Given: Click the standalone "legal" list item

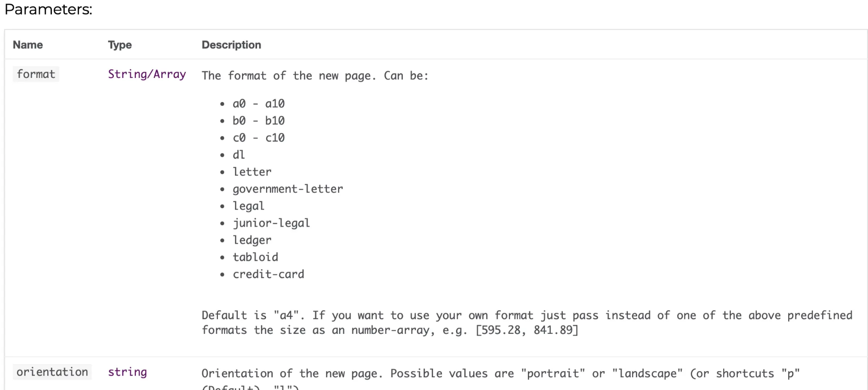Looking at the screenshot, I should tap(249, 206).
